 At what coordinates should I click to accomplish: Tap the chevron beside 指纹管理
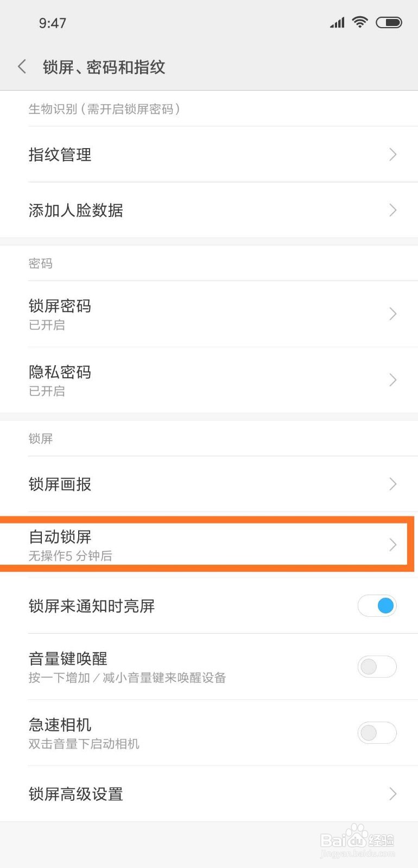pyautogui.click(x=393, y=155)
